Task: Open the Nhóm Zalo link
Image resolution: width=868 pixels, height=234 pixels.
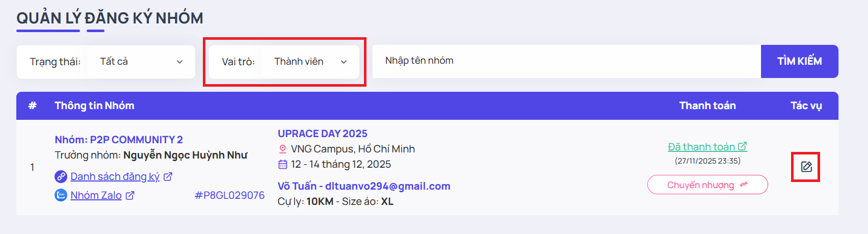Action: point(96,195)
